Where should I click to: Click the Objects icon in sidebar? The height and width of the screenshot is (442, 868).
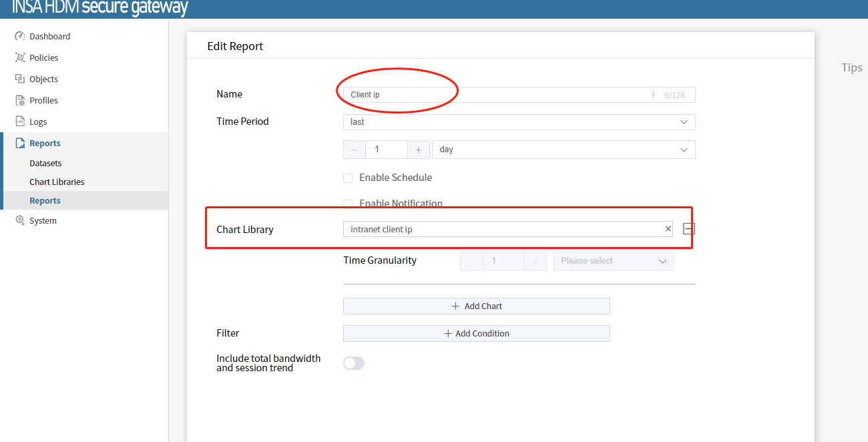[20, 79]
